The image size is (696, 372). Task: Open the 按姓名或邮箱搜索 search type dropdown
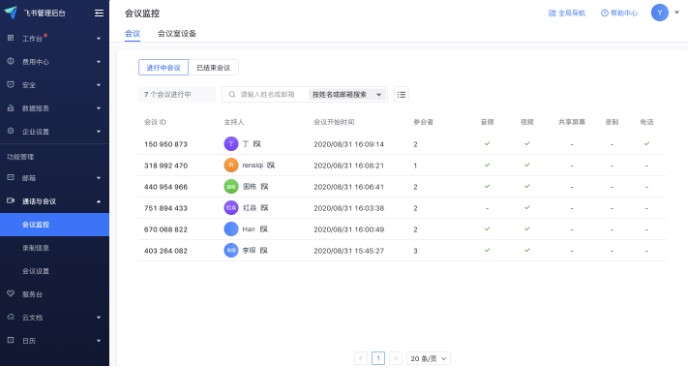coord(347,95)
